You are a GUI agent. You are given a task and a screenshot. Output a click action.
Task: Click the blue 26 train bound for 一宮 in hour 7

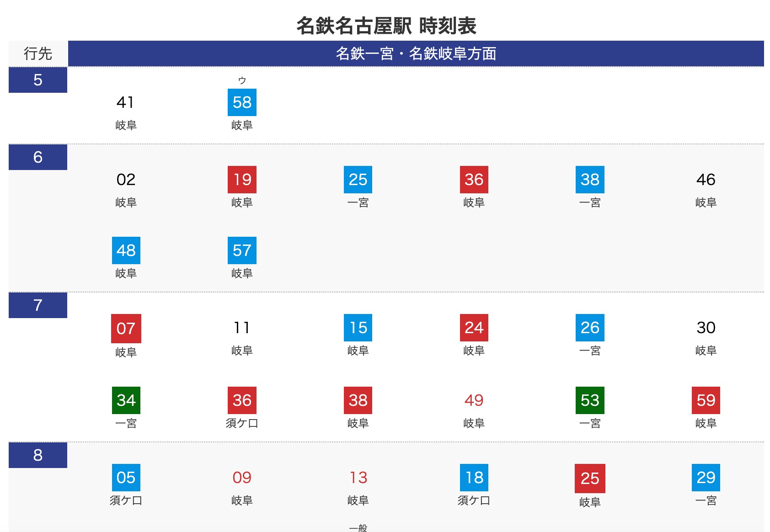point(590,328)
